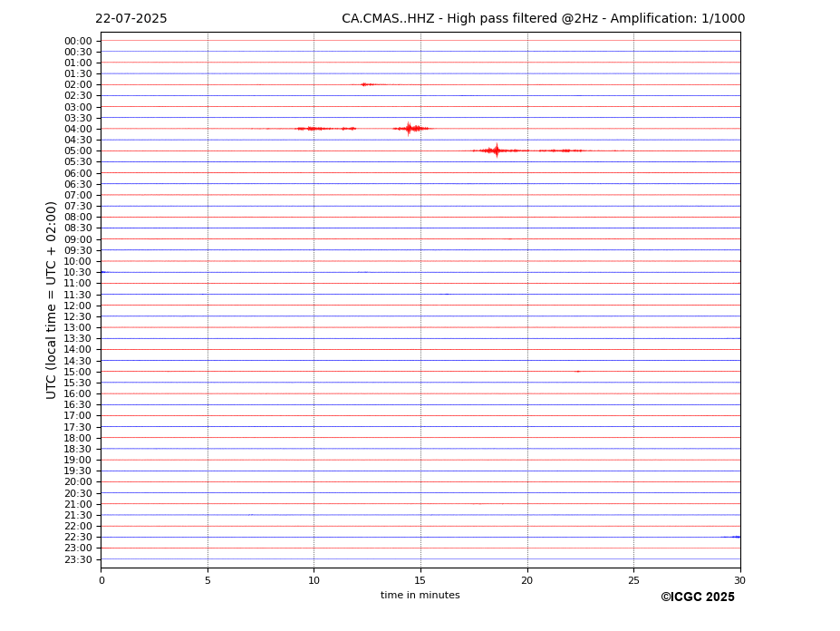Screen dimensions: 840x631
Task: Click the x-axis tick label 10
Action: 314,580
